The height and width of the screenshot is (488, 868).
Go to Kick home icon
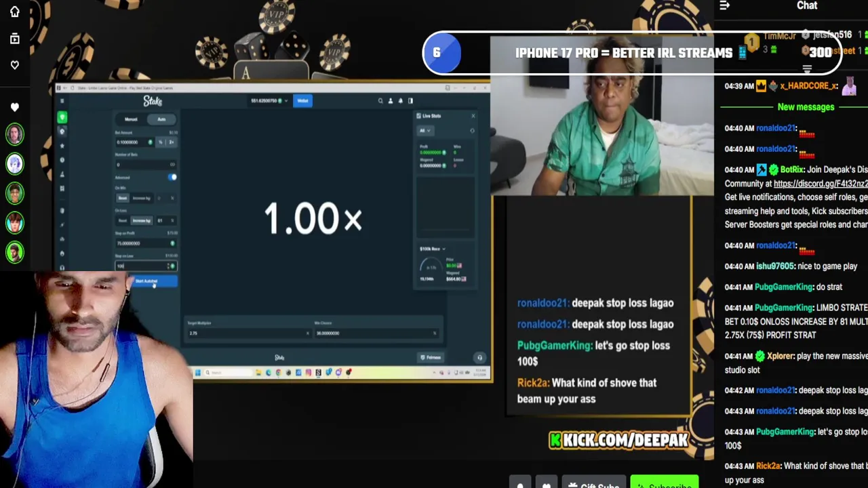[14, 12]
